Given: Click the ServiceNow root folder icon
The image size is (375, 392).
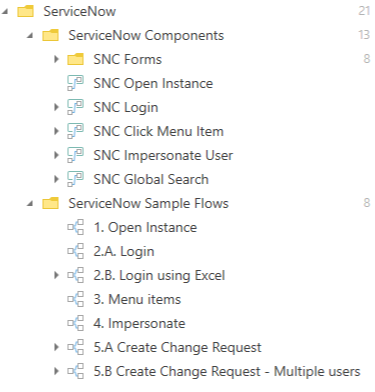Looking at the screenshot, I should 26,11.
